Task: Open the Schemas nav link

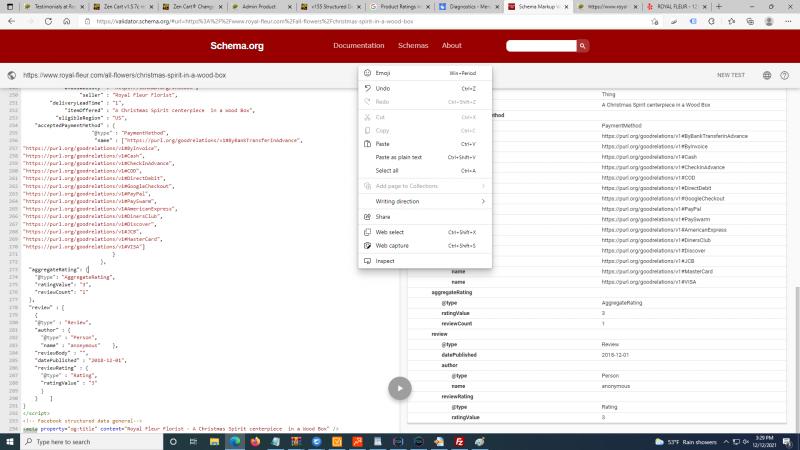Action: 413,45
